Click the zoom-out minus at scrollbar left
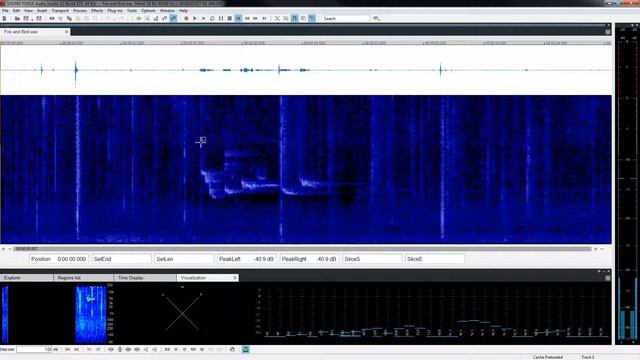Viewport: 640px width, 360px height. (10, 249)
